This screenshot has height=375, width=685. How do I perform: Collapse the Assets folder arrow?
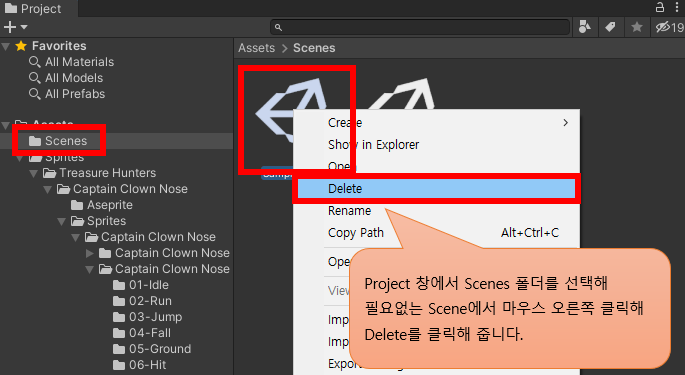click(x=6, y=125)
